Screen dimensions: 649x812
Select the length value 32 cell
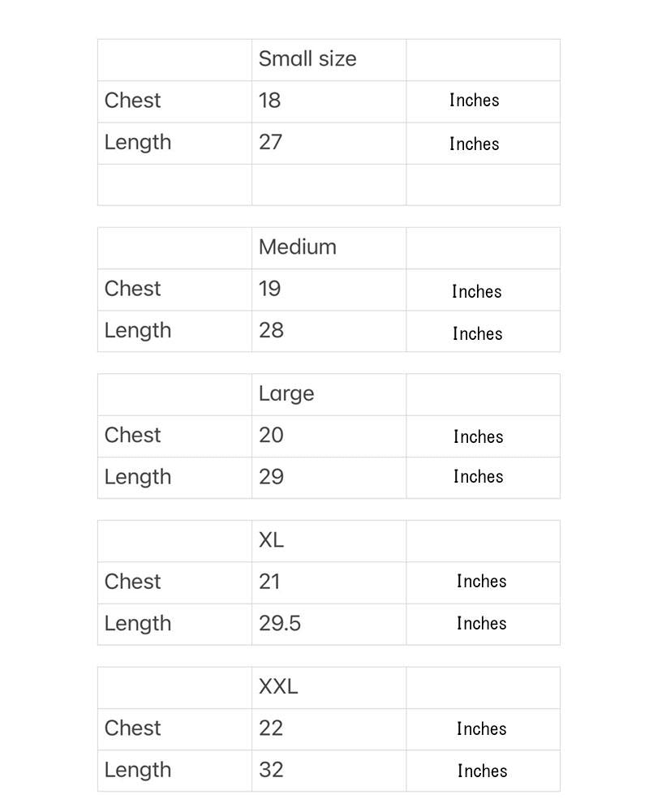pos(272,770)
